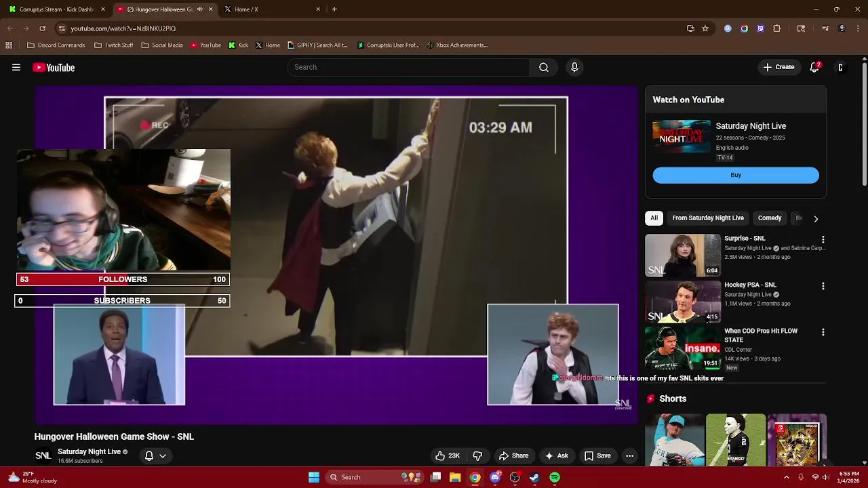Screen dimensions: 868x488
Task: Open Hockey PSA - SNL video thumbnail
Action: pos(683,302)
